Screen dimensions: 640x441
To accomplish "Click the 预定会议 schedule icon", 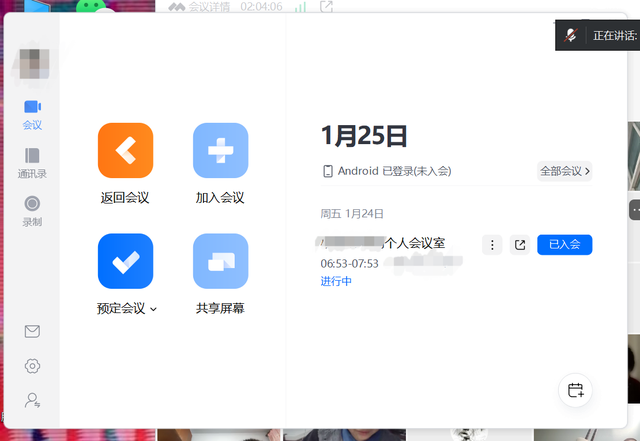I will point(125,261).
